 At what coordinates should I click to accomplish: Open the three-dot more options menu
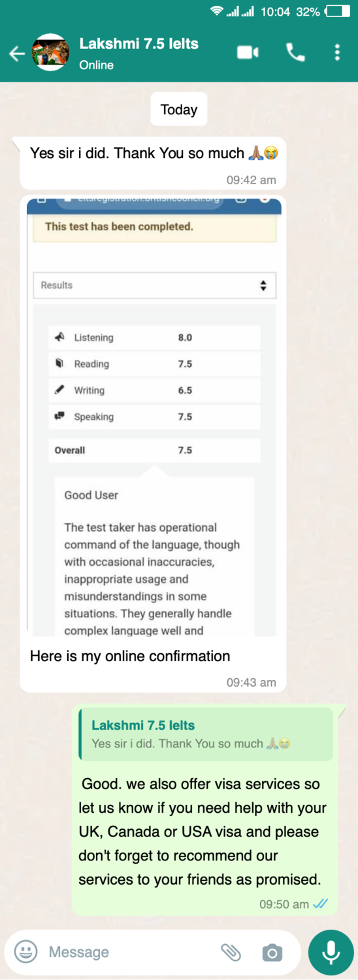pos(337,52)
